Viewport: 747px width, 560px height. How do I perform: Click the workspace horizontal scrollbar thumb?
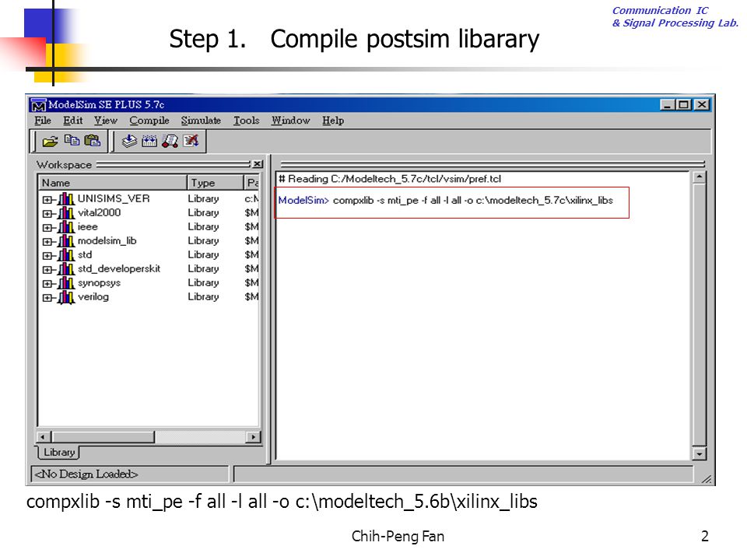(103, 436)
